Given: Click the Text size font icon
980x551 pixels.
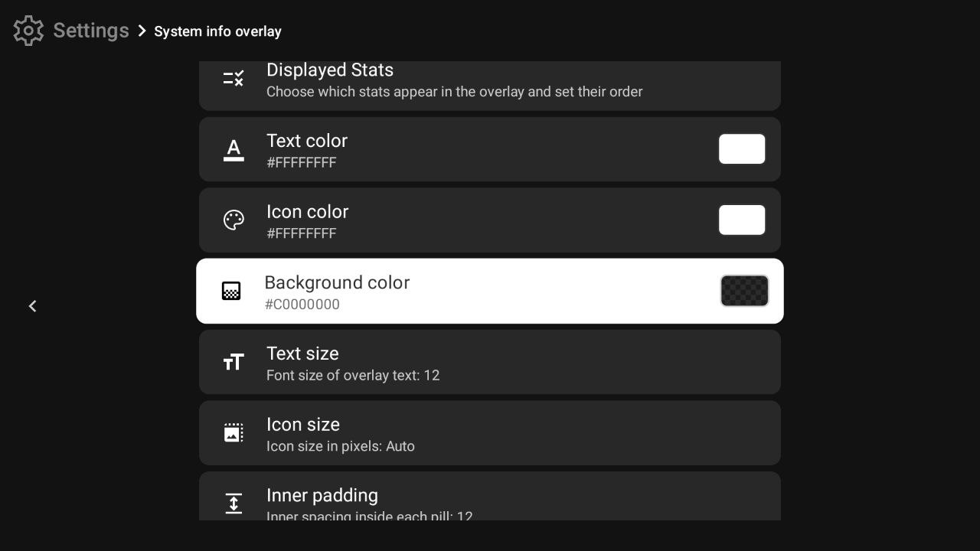Looking at the screenshot, I should [x=234, y=361].
